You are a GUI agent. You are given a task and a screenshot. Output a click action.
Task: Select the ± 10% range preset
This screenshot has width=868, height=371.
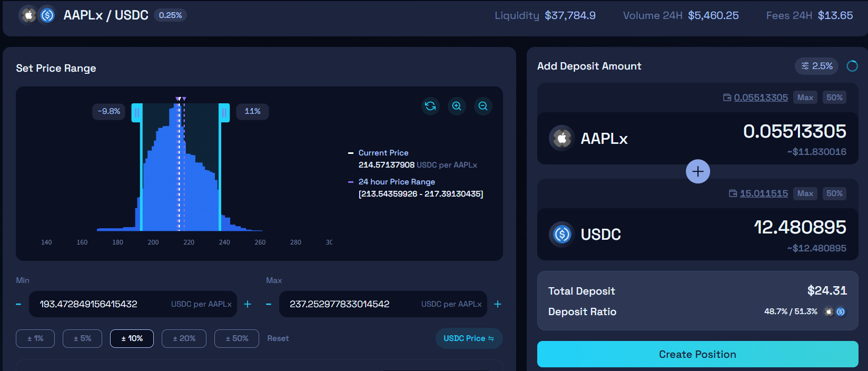tap(132, 338)
